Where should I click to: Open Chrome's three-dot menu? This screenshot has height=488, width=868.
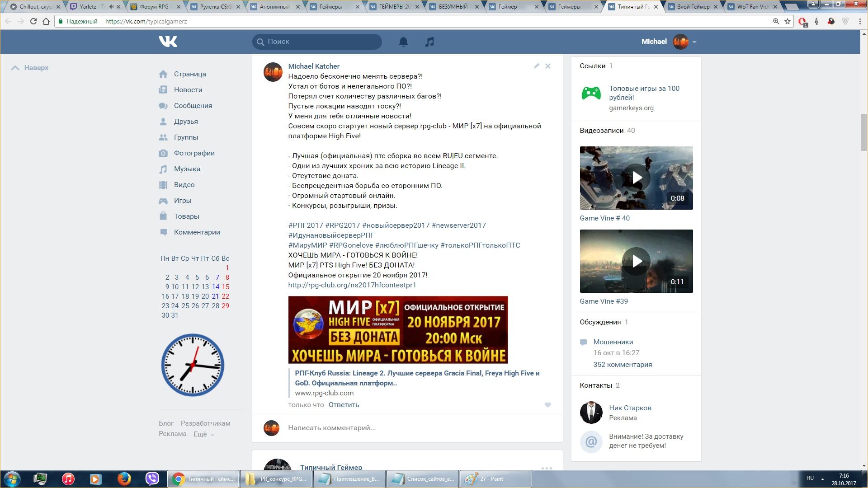click(860, 21)
